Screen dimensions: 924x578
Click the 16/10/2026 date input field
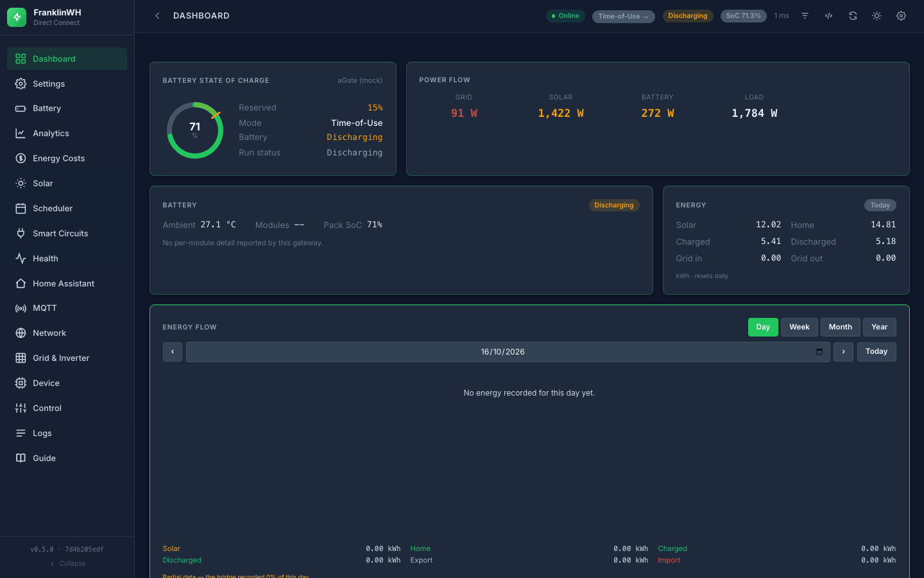(508, 352)
